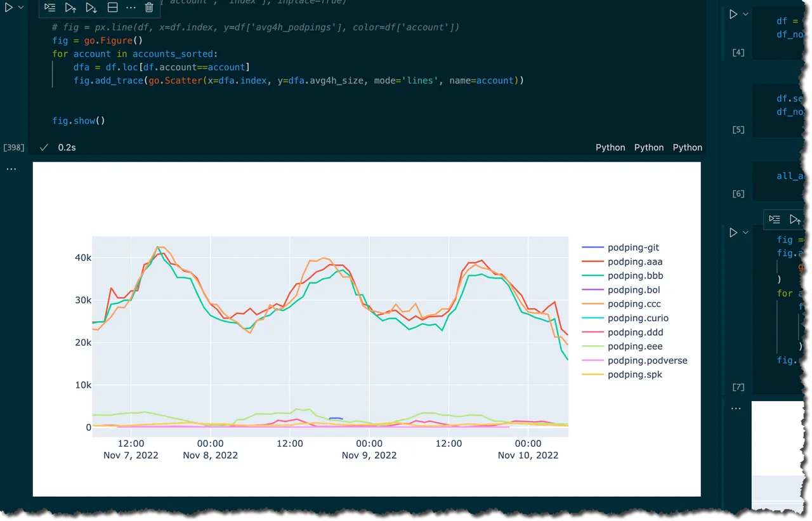Click the fig = go.Figure() code line
Image resolution: width=812 pixels, height=521 pixels.
[x=98, y=41]
